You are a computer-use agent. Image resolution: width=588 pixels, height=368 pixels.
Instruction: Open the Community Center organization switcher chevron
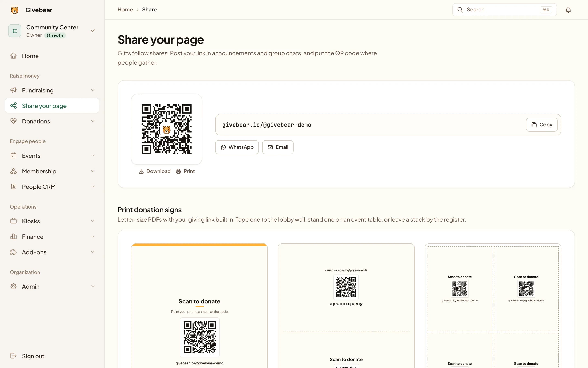click(x=92, y=31)
